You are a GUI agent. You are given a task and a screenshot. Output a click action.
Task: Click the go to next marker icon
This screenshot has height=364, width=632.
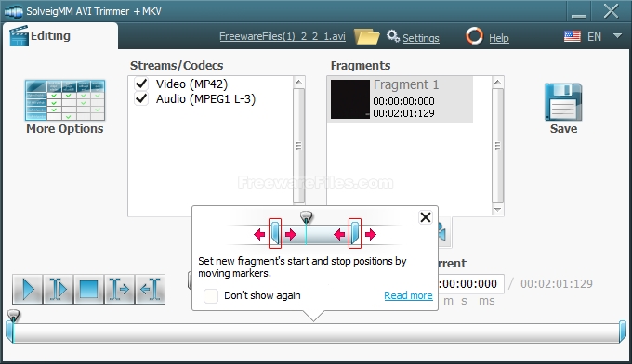click(x=119, y=289)
